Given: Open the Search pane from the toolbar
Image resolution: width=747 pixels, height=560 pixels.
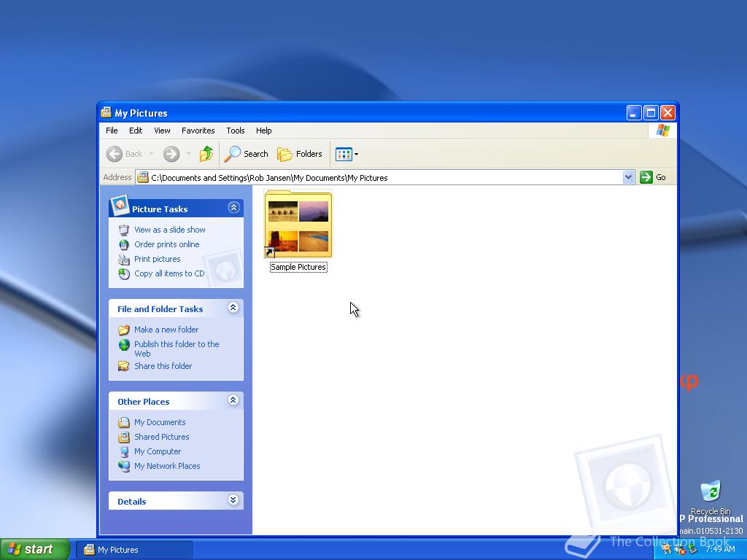Looking at the screenshot, I should click(246, 154).
